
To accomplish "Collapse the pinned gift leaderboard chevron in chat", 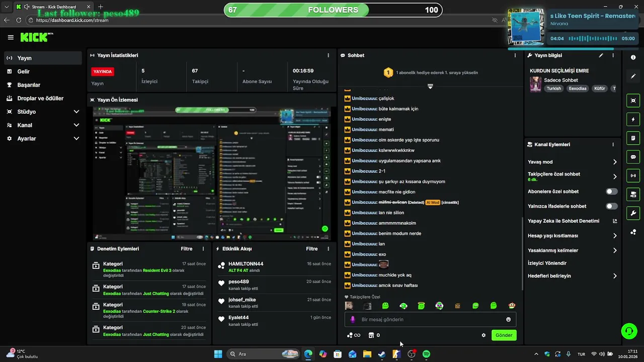I will 430,86.
